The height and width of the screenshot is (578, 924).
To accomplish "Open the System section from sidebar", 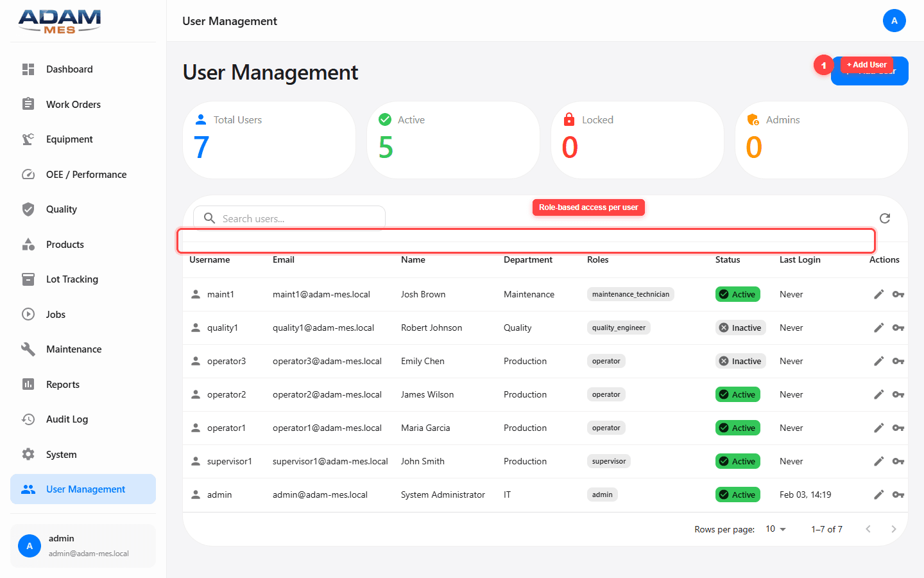I will pyautogui.click(x=62, y=454).
